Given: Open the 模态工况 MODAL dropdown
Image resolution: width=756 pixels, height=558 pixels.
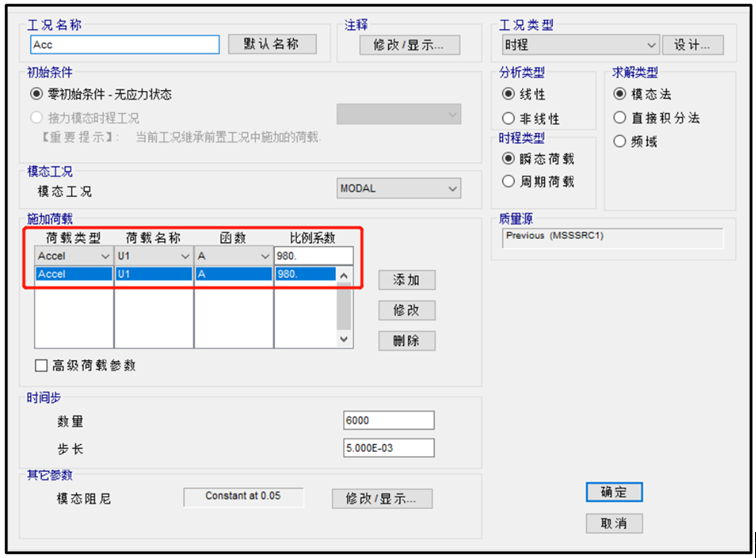Looking at the screenshot, I should 398,188.
